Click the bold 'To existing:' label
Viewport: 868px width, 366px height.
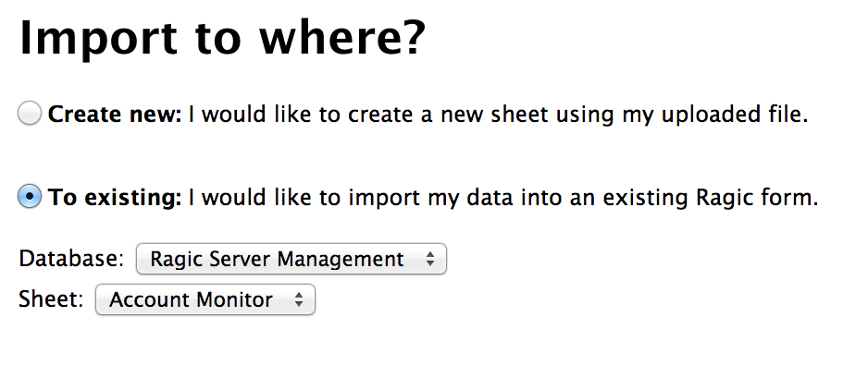115,198
